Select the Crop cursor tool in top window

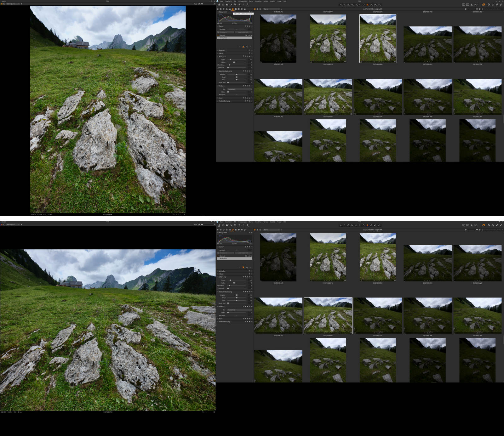pyautogui.click(x=352, y=5)
